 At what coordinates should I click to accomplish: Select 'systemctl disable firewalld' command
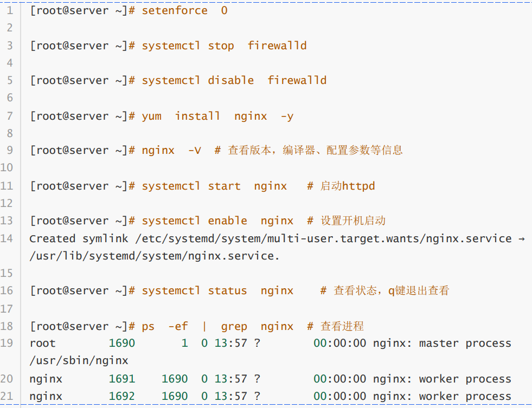(x=234, y=81)
